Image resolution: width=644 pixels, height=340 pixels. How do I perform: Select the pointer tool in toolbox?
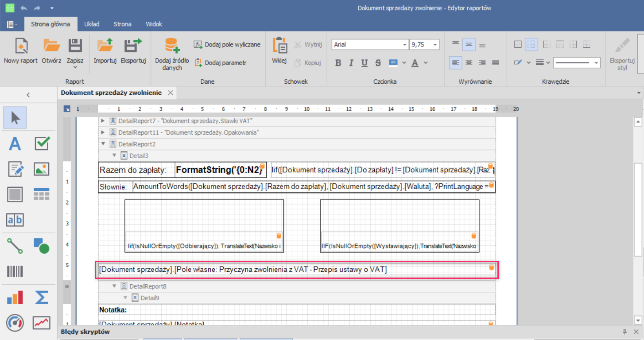(15, 118)
